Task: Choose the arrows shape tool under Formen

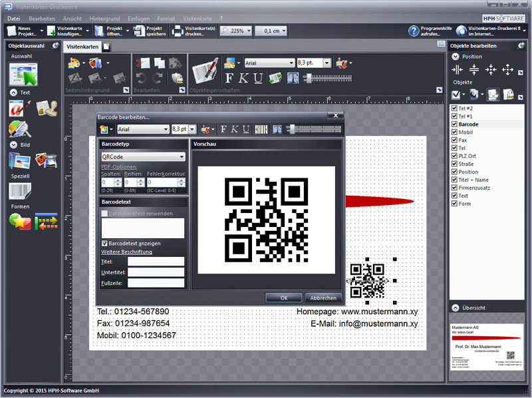Action: point(46,222)
